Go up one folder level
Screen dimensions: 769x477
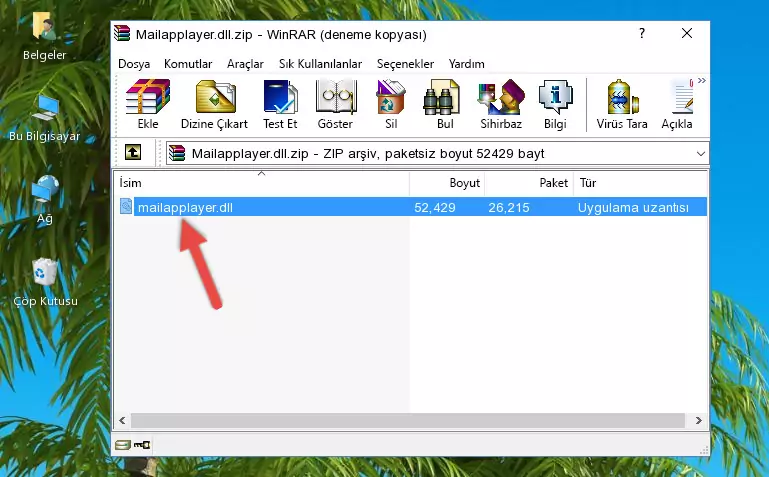coord(133,152)
